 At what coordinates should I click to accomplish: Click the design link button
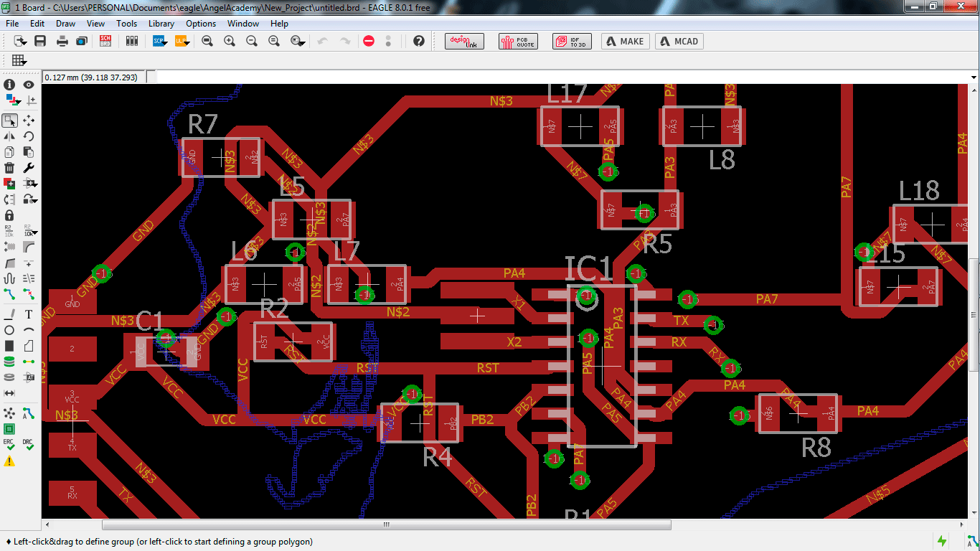click(464, 42)
